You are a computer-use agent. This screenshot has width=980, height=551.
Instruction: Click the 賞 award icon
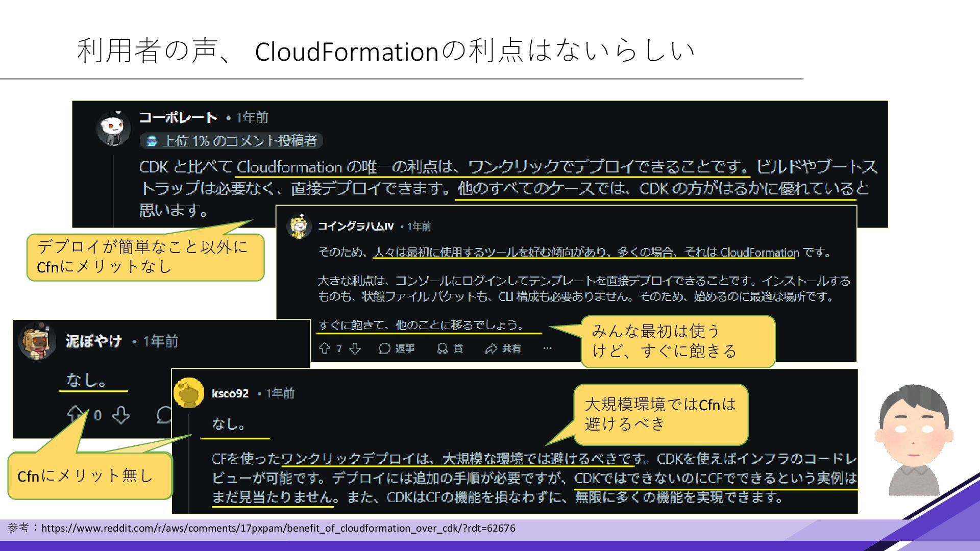pos(450,348)
